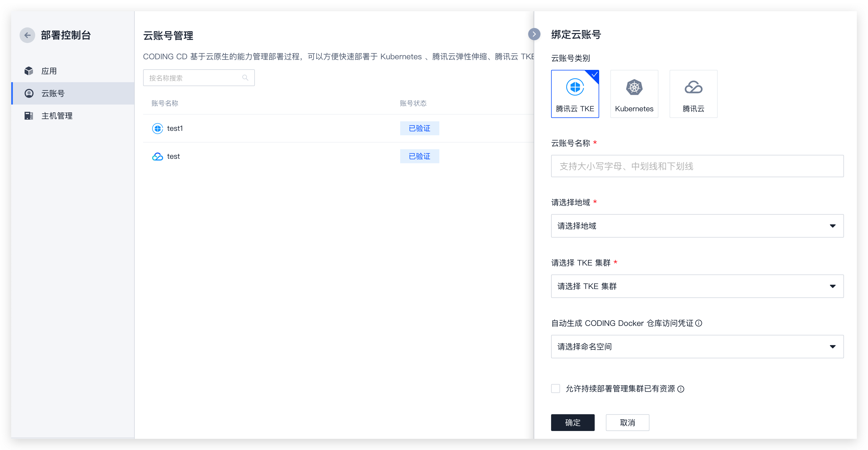Viewport: 868px width, 450px height.
Task: Open 云账号 in the sidebar
Action: tap(73, 93)
